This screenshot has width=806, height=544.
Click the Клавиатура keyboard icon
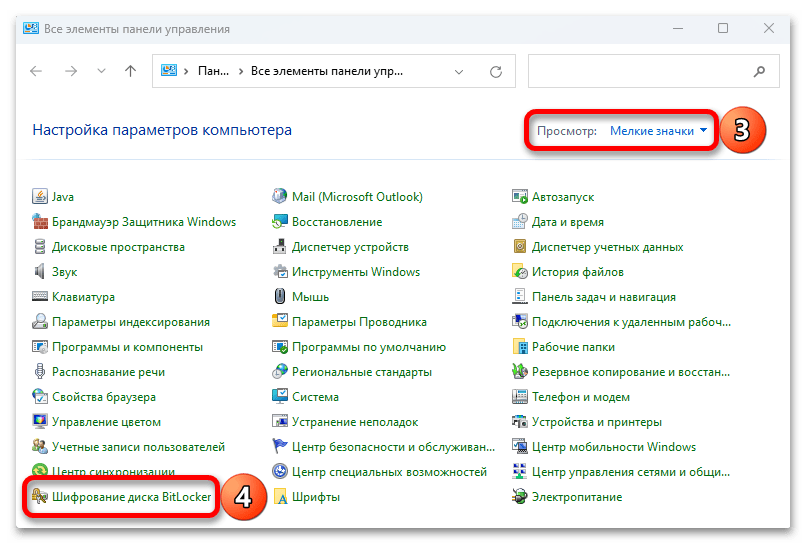click(x=40, y=297)
